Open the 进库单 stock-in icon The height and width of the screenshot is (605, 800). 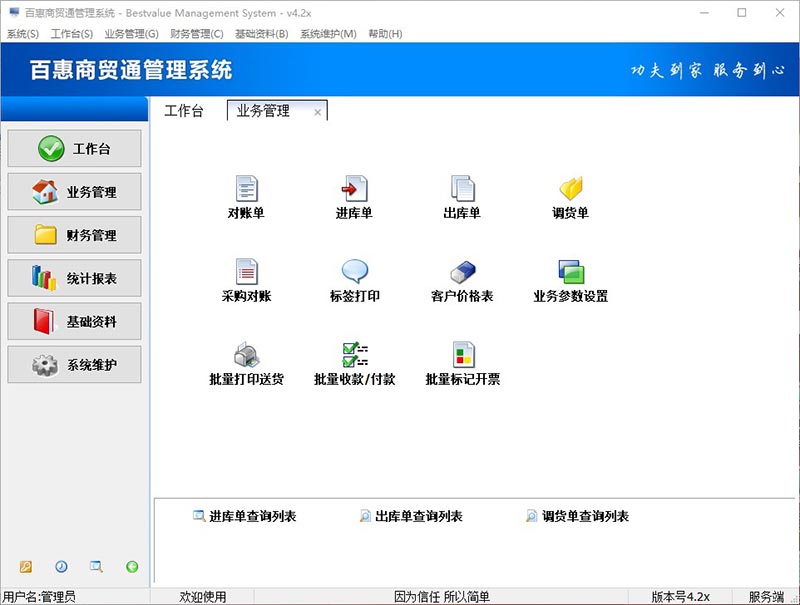coord(354,189)
